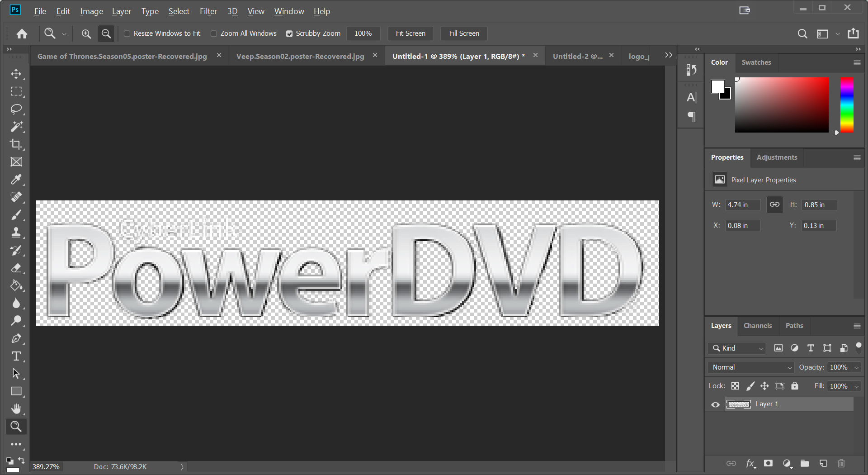Open the Image menu
The image size is (868, 475).
(92, 11)
